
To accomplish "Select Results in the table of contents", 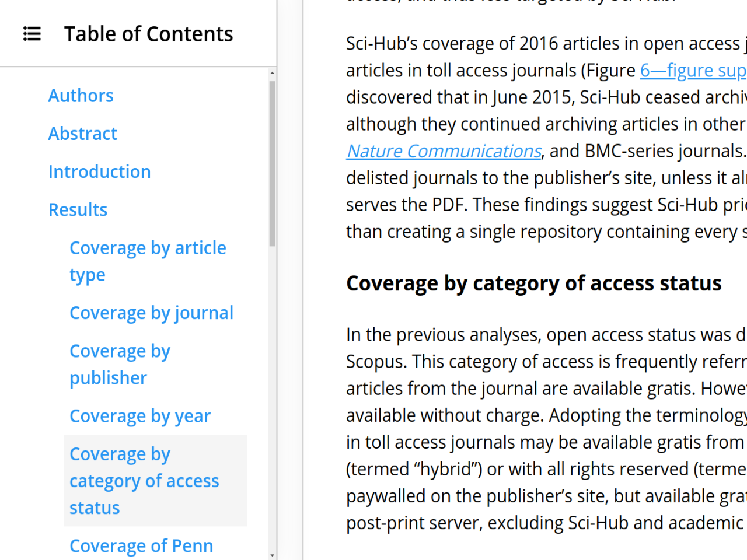I will [x=78, y=210].
